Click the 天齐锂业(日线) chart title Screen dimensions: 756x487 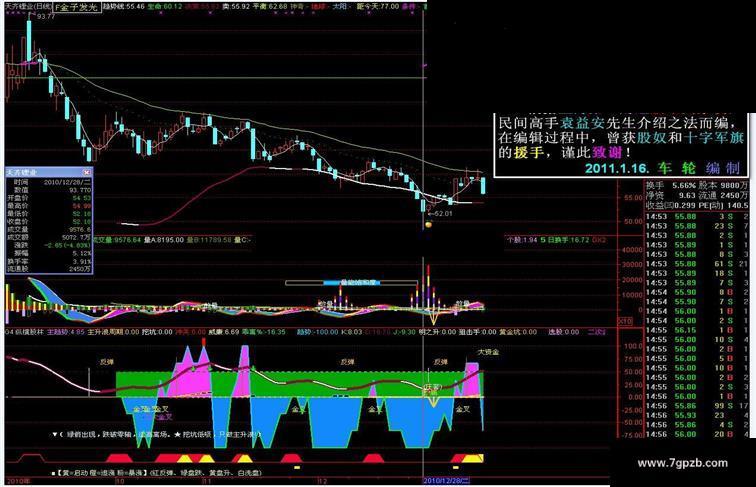[x=28, y=7]
